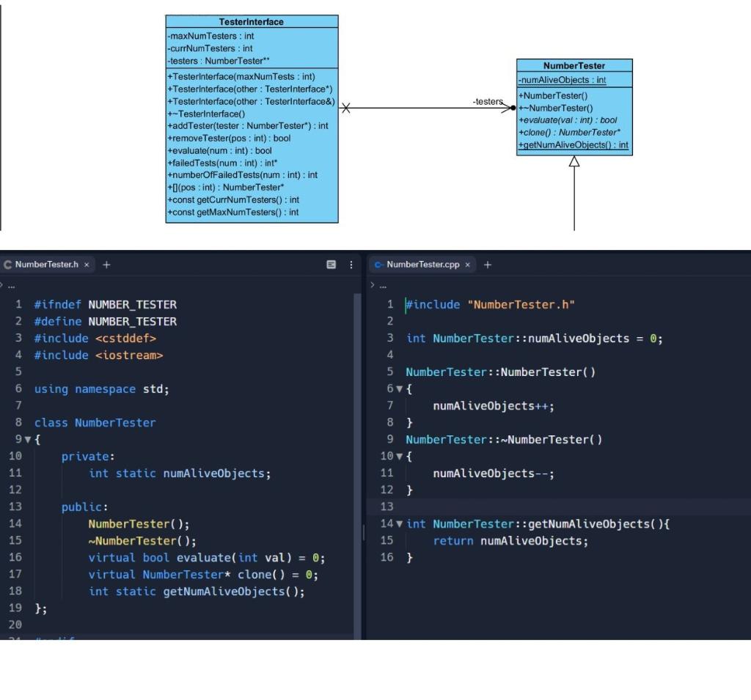This screenshot has width=751, height=700.
Task: Click '+TesterInterface(other : TesterInterface*)' operation
Action: 250,89
